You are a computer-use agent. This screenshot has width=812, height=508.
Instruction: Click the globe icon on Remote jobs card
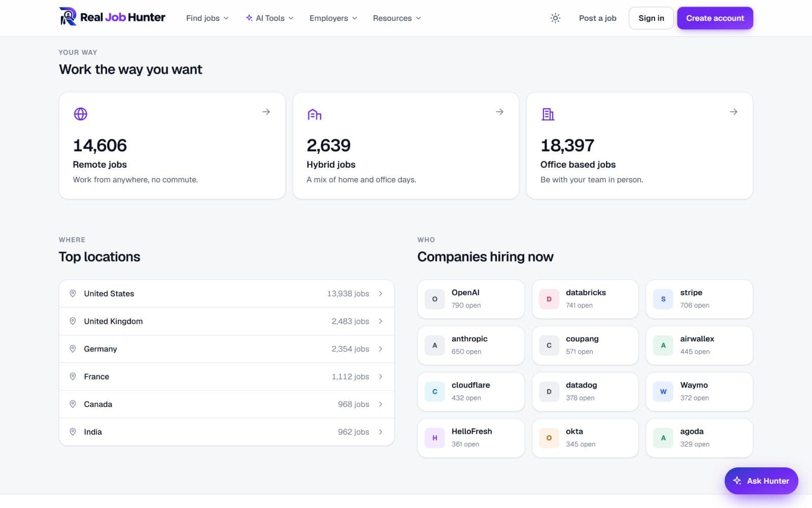(x=80, y=114)
